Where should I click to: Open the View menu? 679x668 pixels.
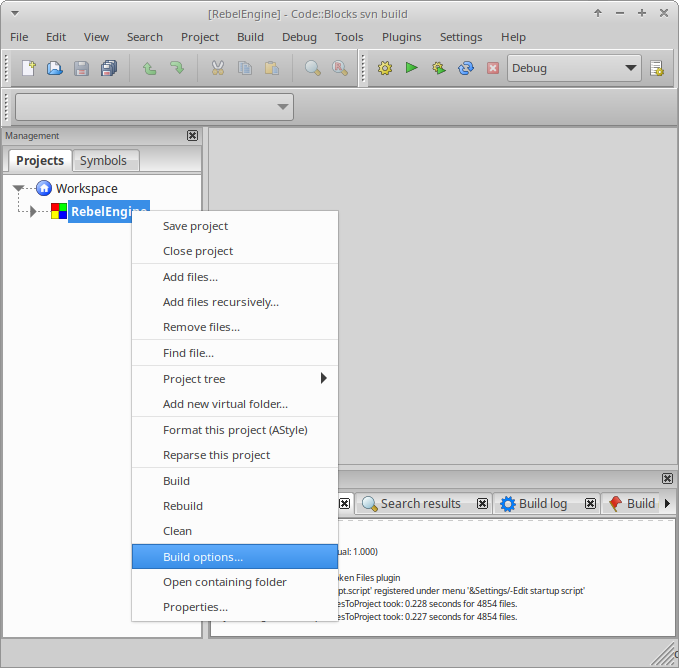coord(96,37)
